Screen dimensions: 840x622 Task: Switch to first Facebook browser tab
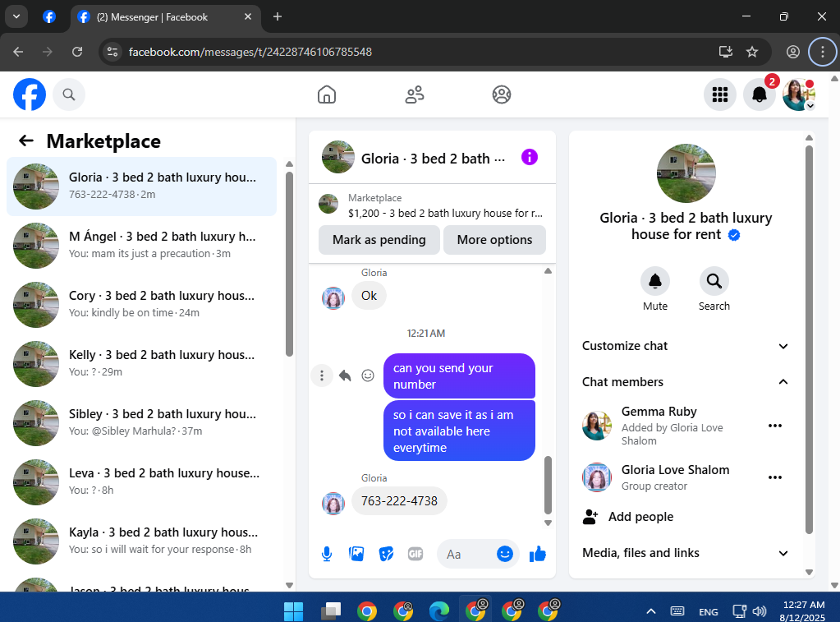tap(49, 17)
